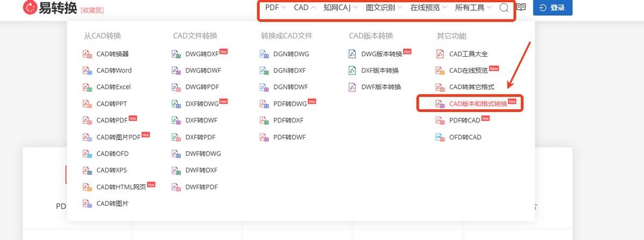Select PDF转DWG menu entry
This screenshot has height=240, width=644.
[290, 104]
